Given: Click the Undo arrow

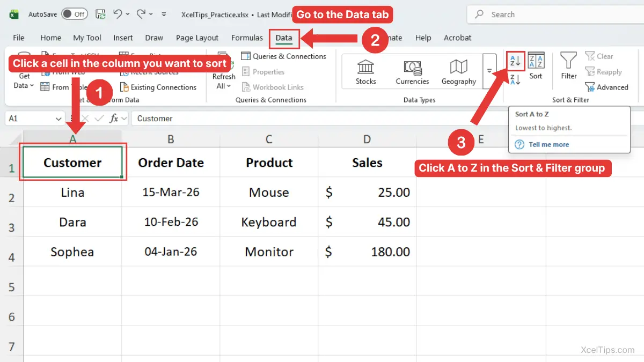Looking at the screenshot, I should (x=119, y=14).
